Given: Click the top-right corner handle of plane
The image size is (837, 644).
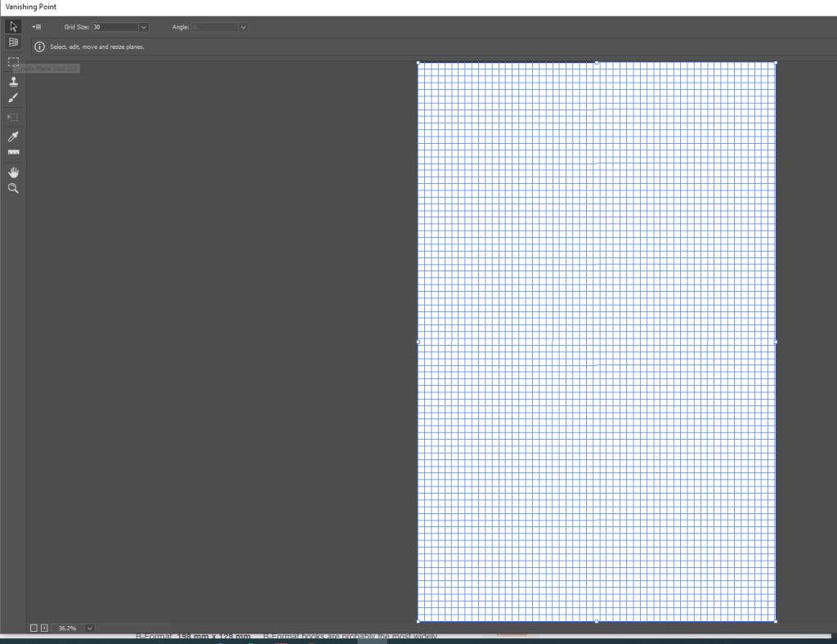Looking at the screenshot, I should click(x=775, y=62).
